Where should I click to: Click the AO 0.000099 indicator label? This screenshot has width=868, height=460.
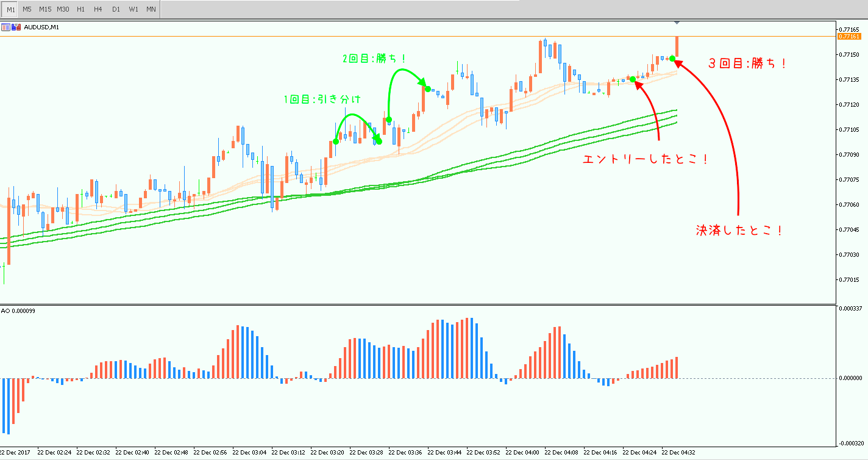(x=18, y=311)
